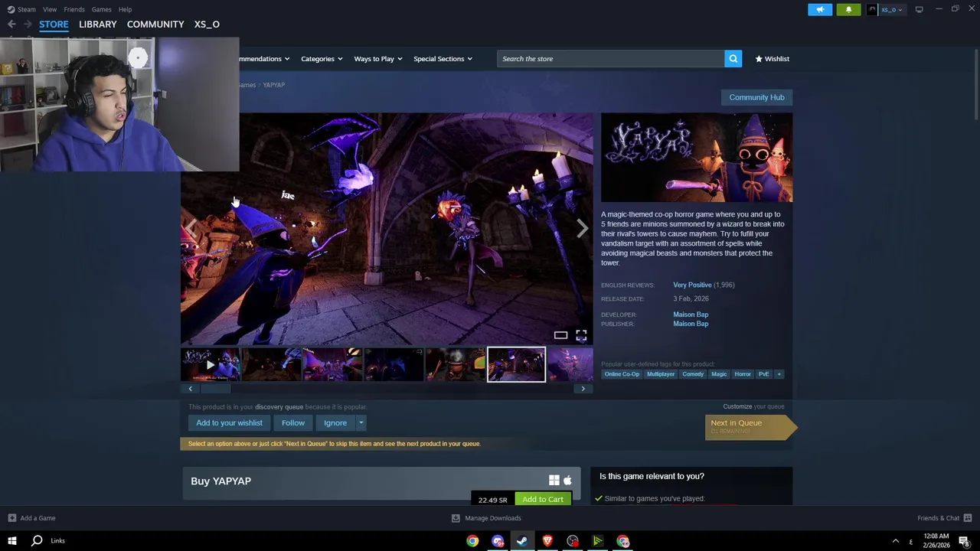Select the Horror tag
This screenshot has height=551, width=980.
point(743,374)
